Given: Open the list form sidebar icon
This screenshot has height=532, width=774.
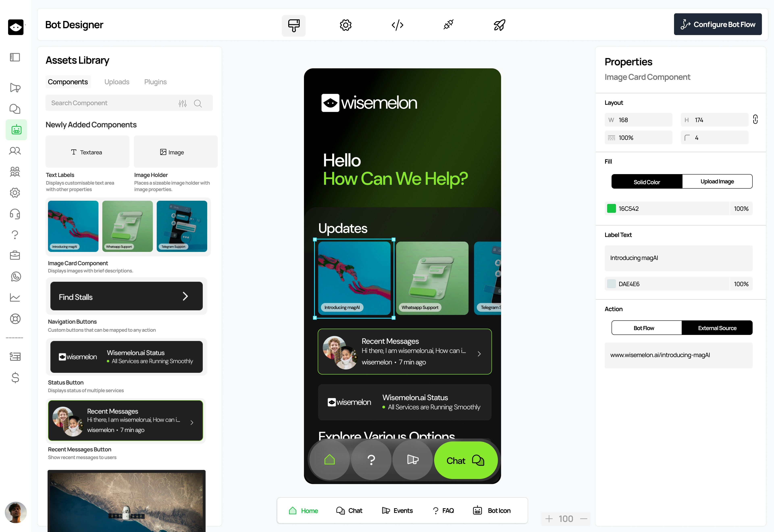Looking at the screenshot, I should [15, 357].
